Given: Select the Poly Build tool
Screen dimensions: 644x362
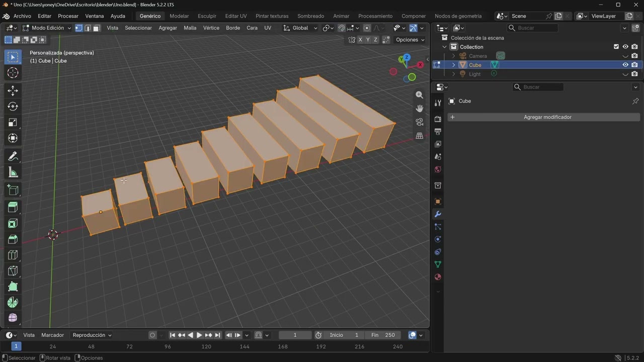Looking at the screenshot, I should 13,287.
